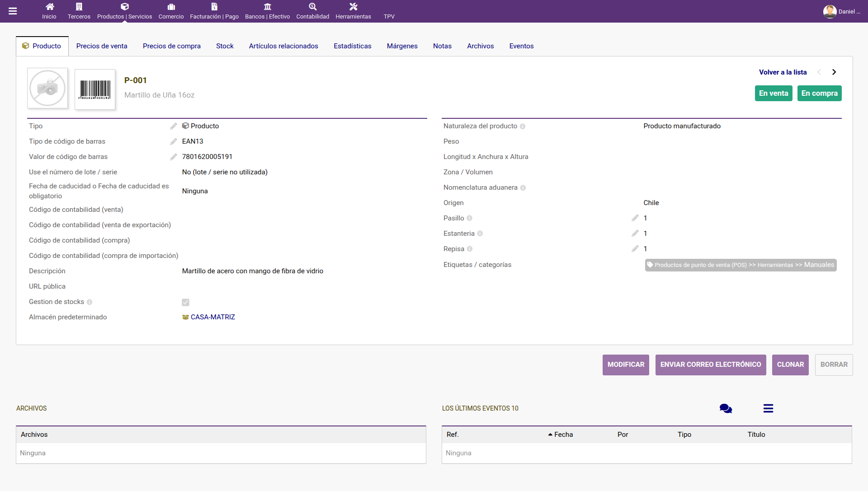Switch to the Precios de venta tab
This screenshot has height=491, width=868.
102,46
